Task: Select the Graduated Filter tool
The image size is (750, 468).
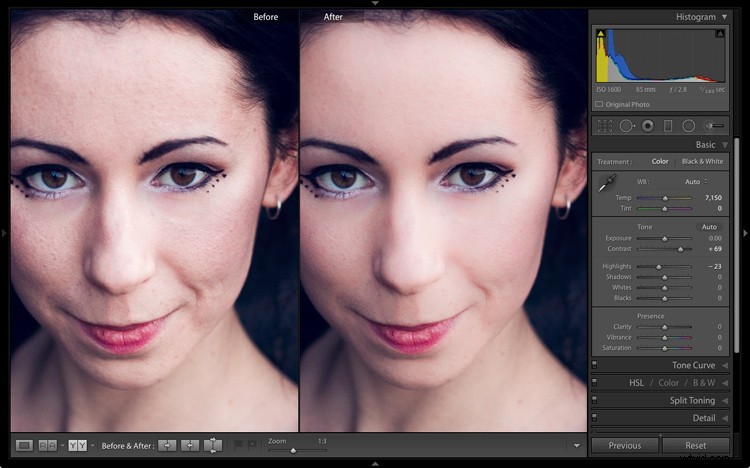Action: tap(668, 126)
